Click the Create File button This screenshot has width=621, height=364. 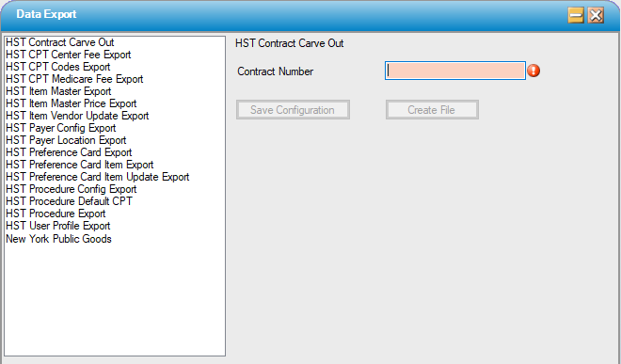pyautogui.click(x=432, y=110)
